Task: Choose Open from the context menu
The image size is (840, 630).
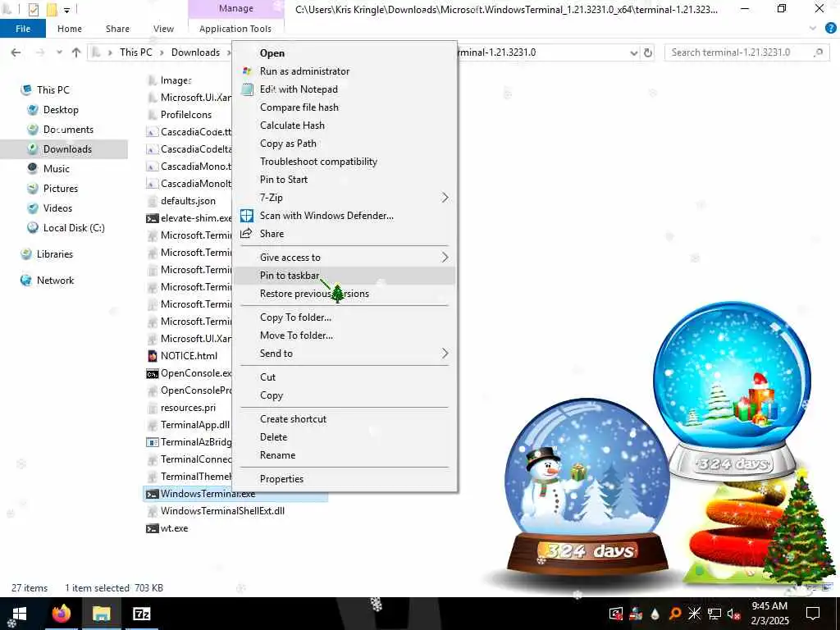Action: (345, 53)
